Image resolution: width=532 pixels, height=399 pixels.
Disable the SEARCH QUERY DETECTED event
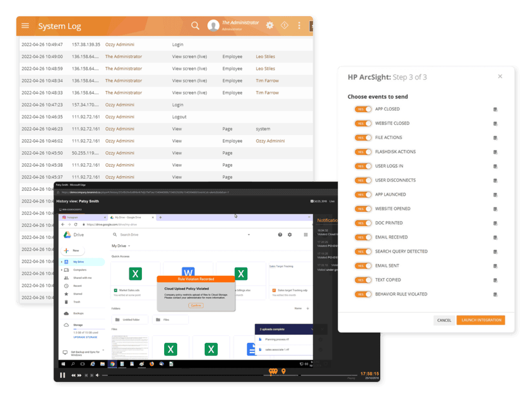coord(363,252)
